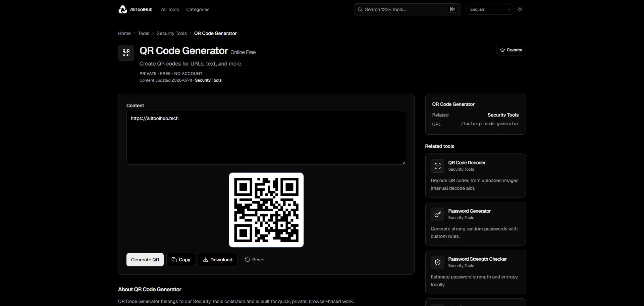Click the QR Code Decoder scan icon
Image resolution: width=644 pixels, height=306 pixels.
pyautogui.click(x=438, y=166)
